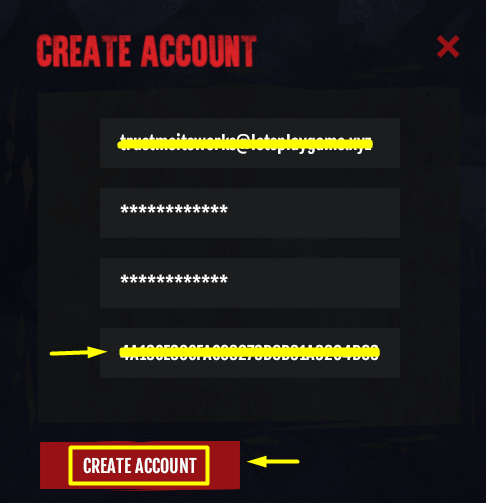
Task: Click the yellow arrow beside Create Account button
Action: point(273,462)
